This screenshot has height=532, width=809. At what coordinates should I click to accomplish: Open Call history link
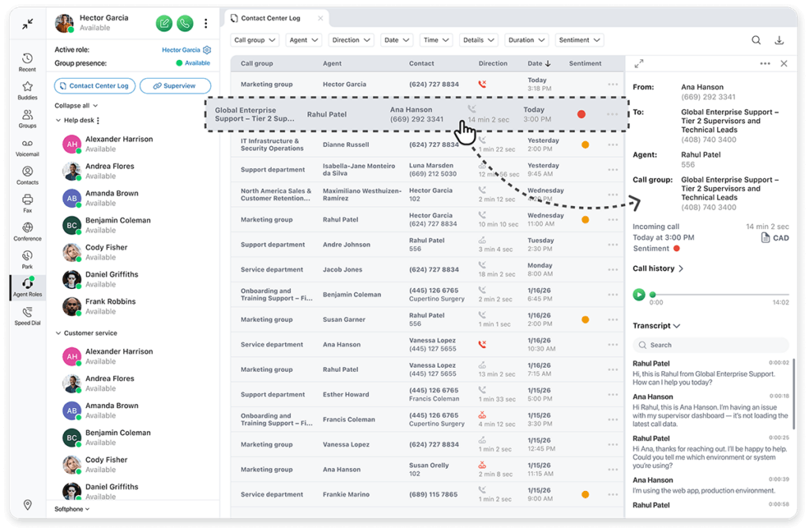click(657, 268)
